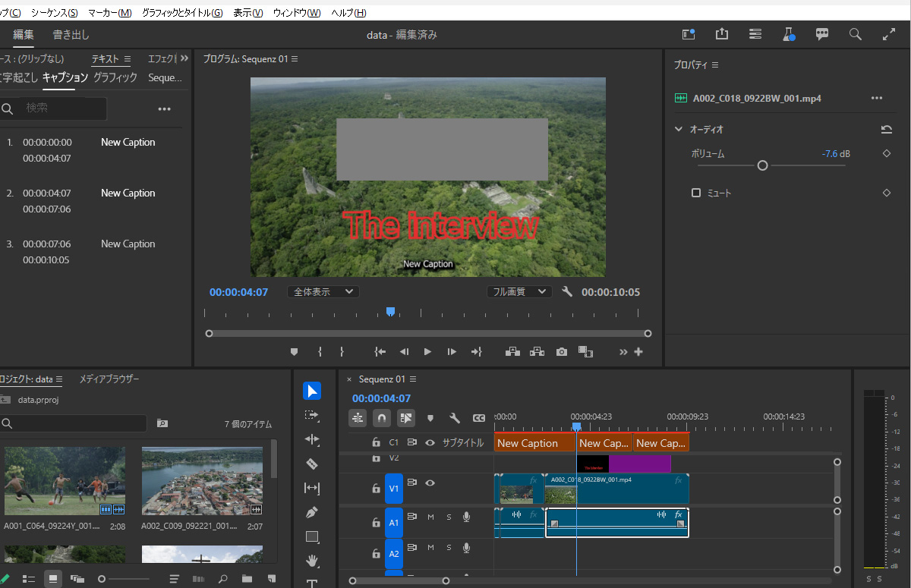Open timeline display settings wrench icon

pyautogui.click(x=455, y=418)
